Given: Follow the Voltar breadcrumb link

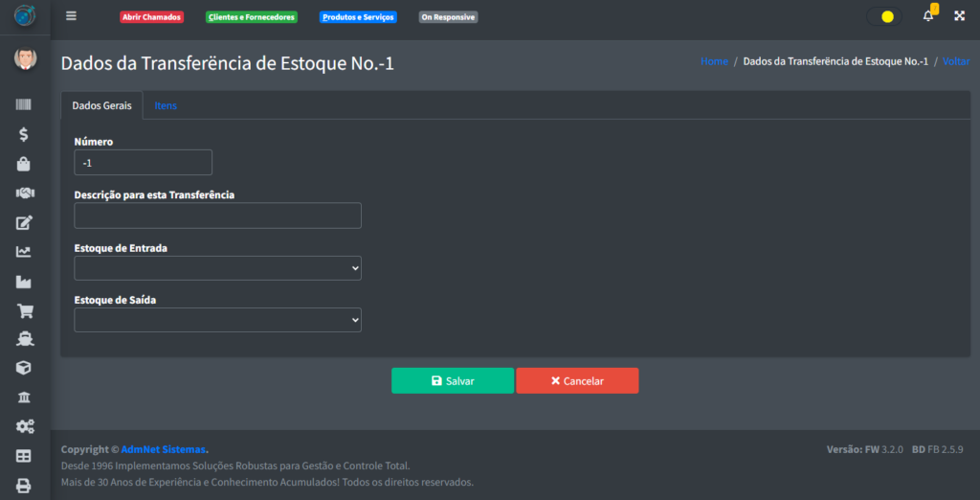Looking at the screenshot, I should [955, 61].
